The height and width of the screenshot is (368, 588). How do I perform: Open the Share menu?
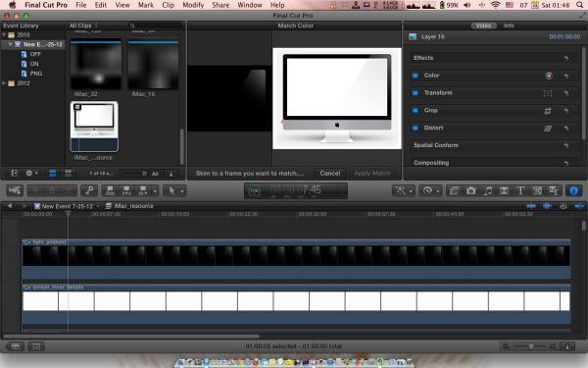click(x=220, y=5)
